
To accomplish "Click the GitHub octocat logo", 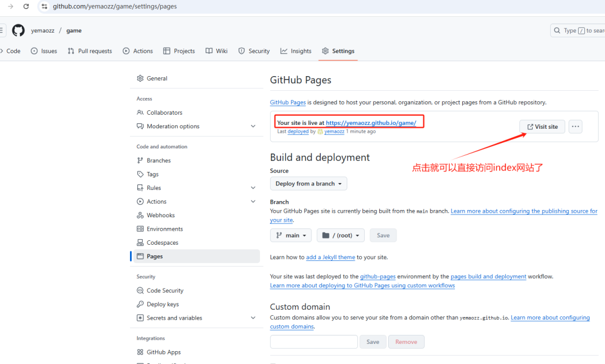I will coord(18,30).
